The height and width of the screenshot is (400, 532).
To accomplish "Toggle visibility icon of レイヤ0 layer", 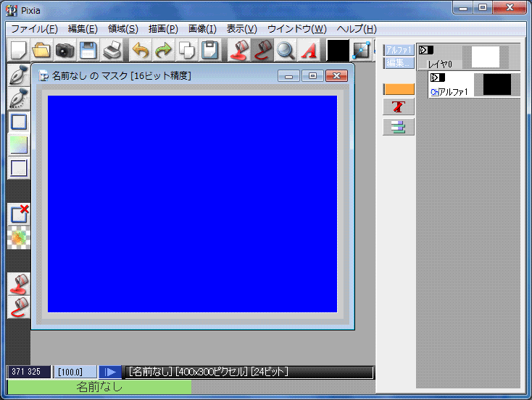I will (x=425, y=50).
